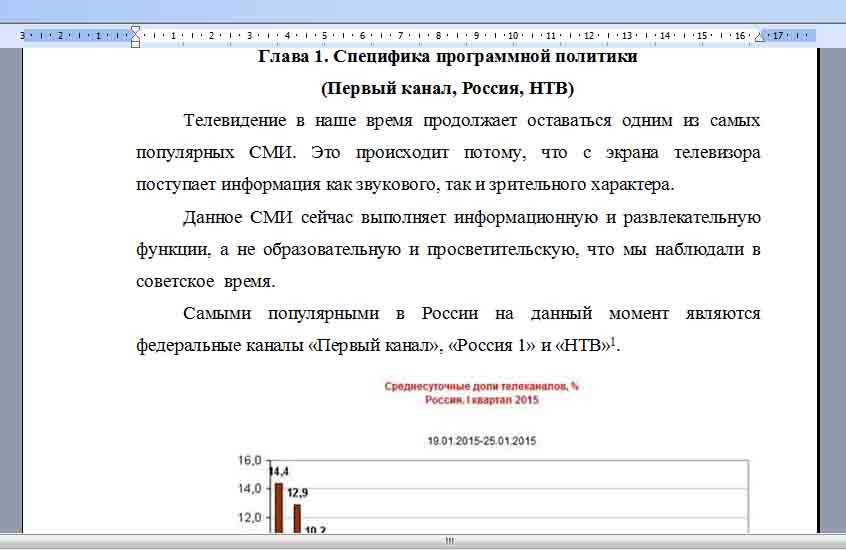Click the text '«Россия 1»'
Image resolution: width=846 pixels, height=550 pixels.
(491, 345)
